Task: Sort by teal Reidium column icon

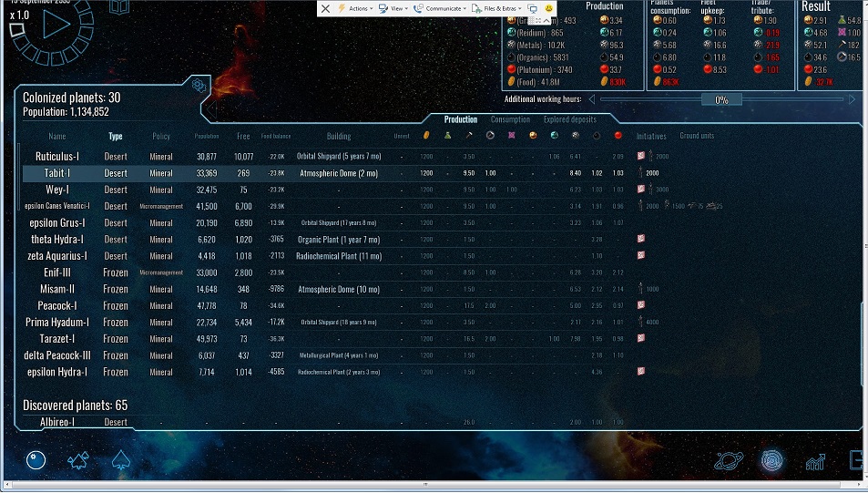Action: coord(554,135)
